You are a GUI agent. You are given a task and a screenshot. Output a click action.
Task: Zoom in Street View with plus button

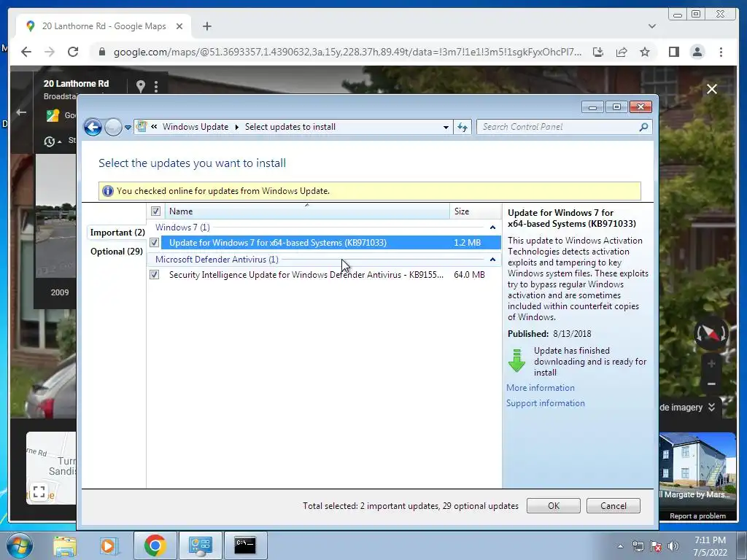(711, 364)
